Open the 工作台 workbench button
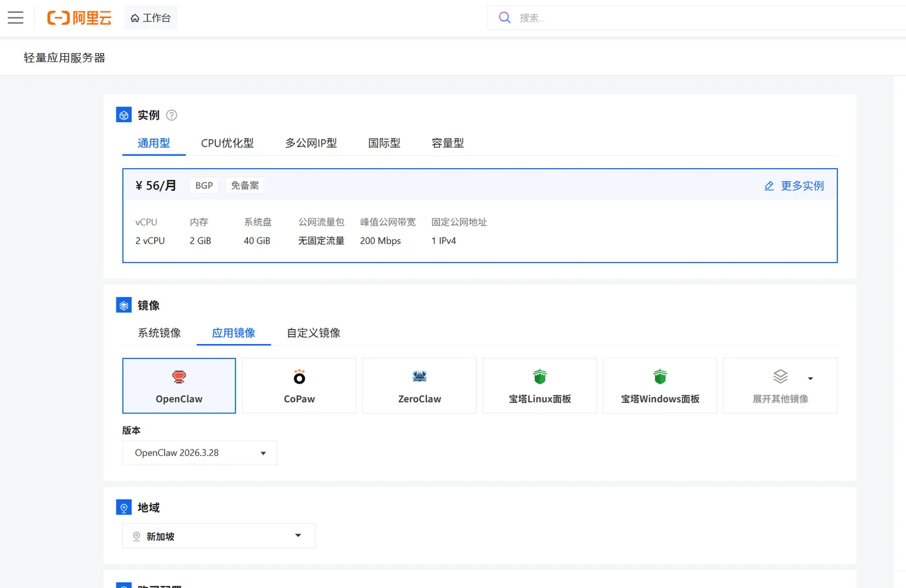Viewport: 906px width, 588px height. [x=150, y=17]
